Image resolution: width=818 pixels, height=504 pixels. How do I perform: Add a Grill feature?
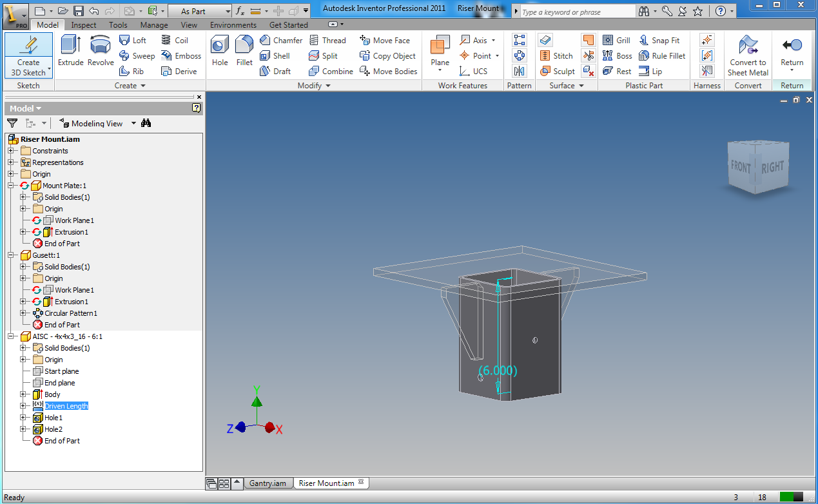[617, 40]
